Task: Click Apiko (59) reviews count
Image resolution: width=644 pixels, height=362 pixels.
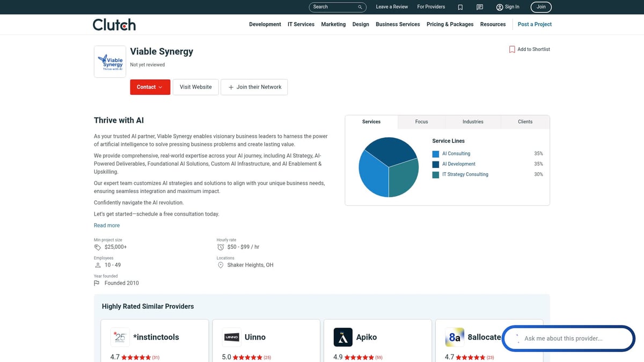Action: [379, 358]
